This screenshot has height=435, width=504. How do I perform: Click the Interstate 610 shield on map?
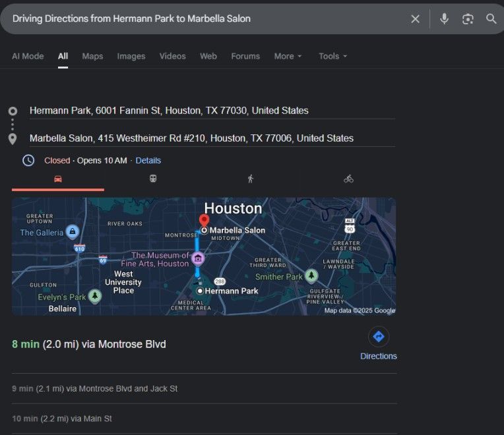click(x=79, y=248)
